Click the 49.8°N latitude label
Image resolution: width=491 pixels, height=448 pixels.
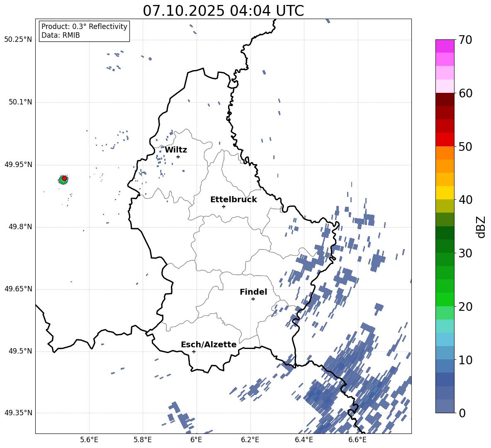(20, 227)
